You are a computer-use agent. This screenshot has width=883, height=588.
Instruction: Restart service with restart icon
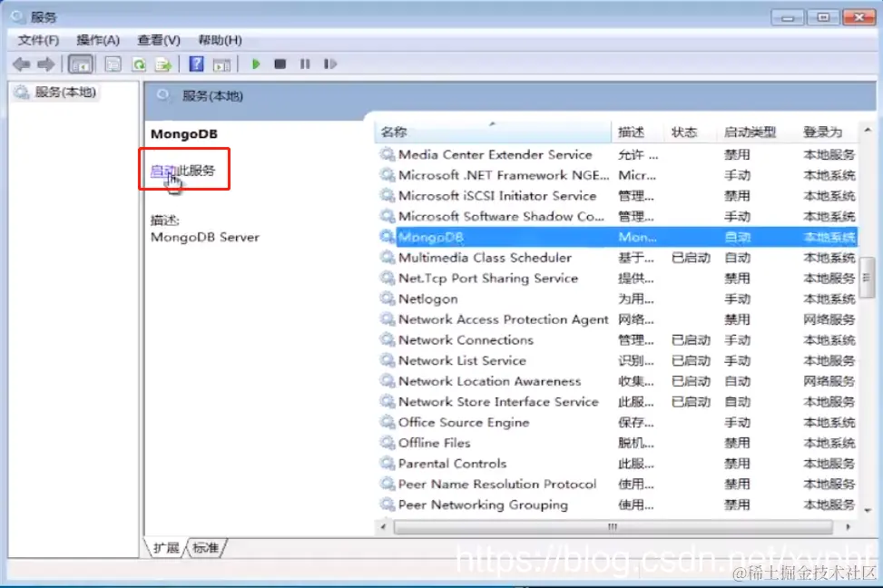(x=330, y=64)
